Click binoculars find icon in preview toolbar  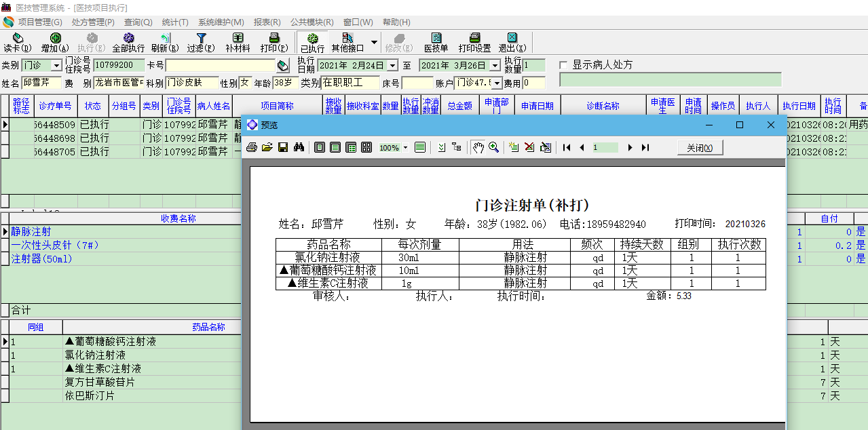coord(299,147)
